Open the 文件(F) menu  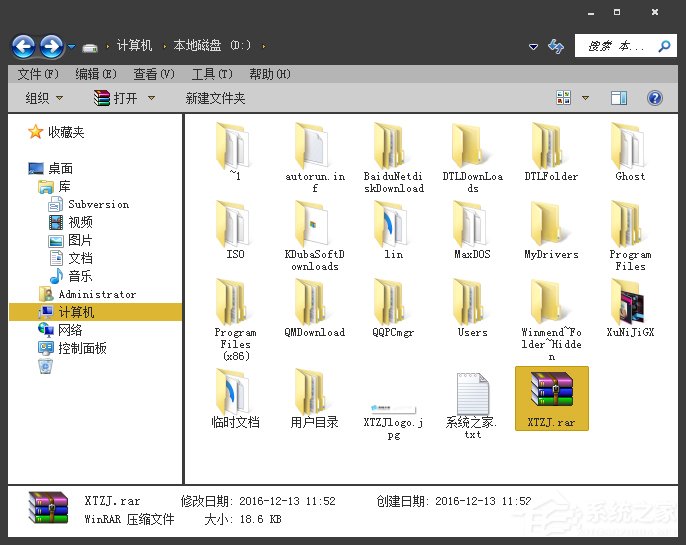coord(38,74)
